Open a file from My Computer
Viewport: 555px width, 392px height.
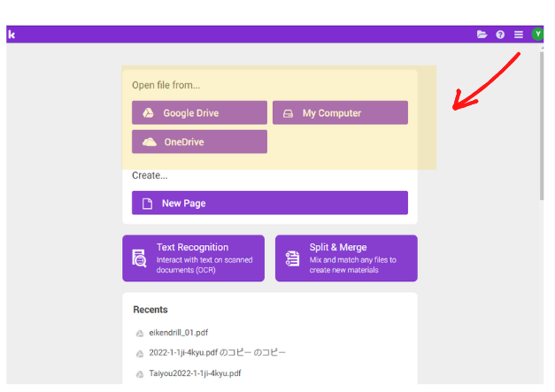pyautogui.click(x=340, y=113)
